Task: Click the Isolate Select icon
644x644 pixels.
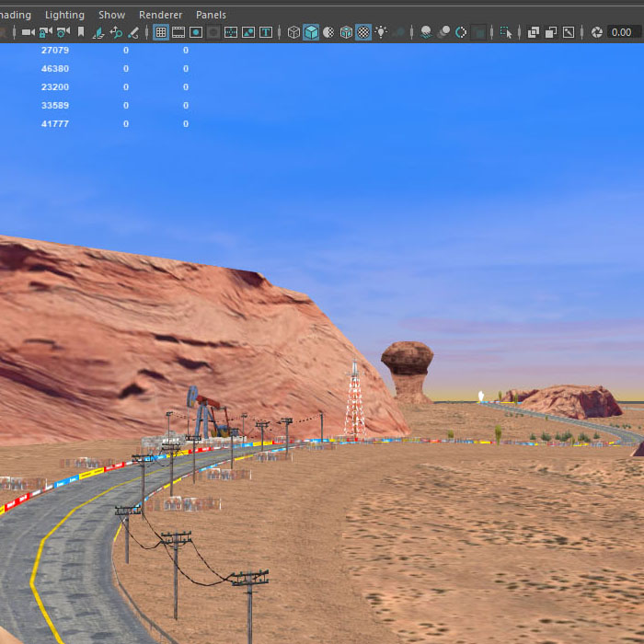Action: coord(506,32)
